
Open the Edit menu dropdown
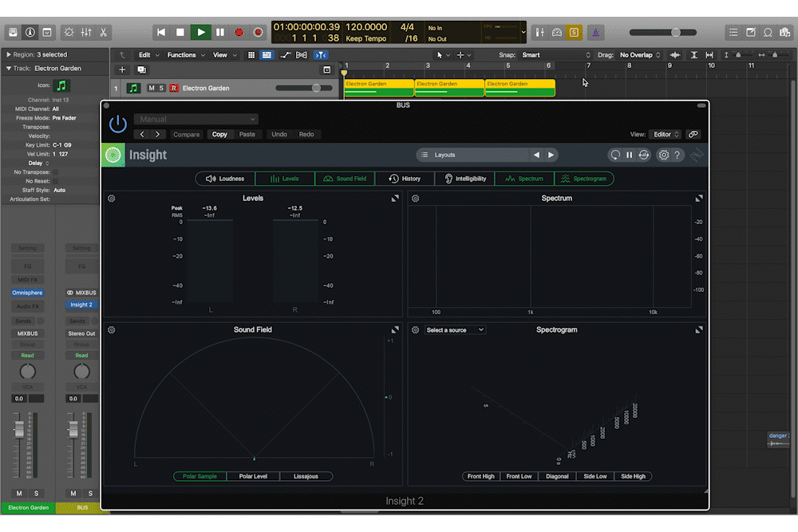(x=148, y=55)
